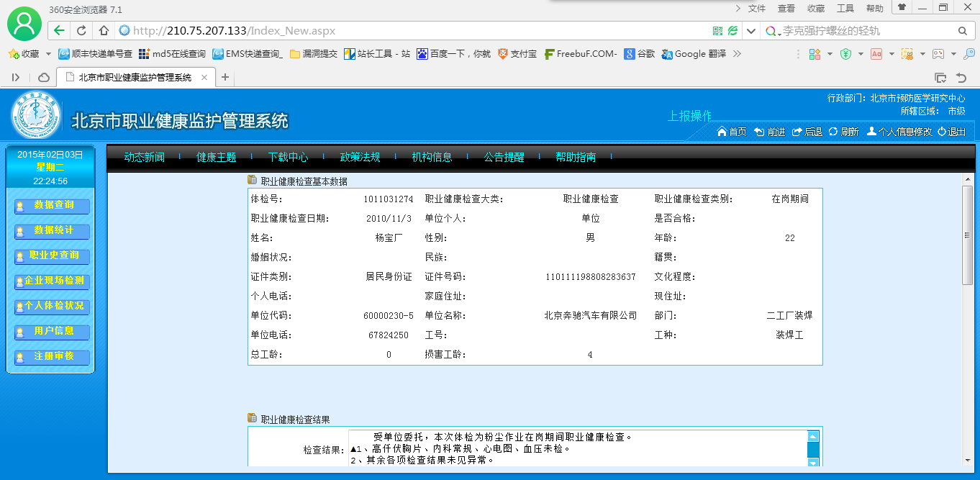Click the address bar URL field

[414, 31]
